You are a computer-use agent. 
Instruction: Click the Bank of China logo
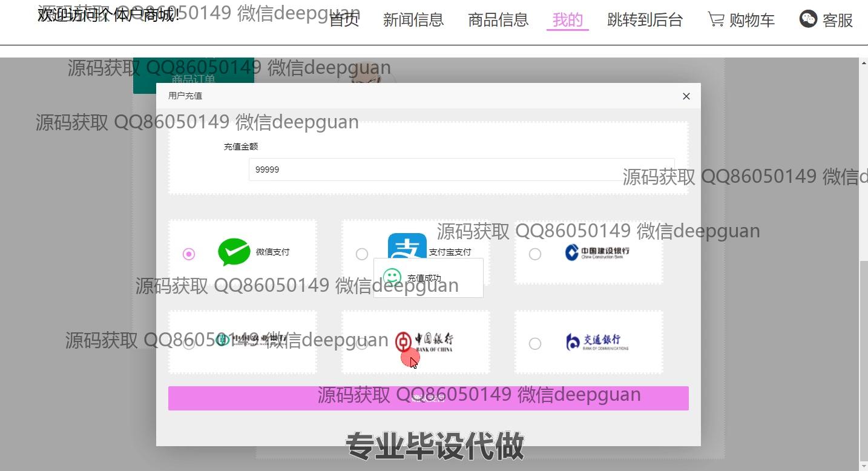point(424,341)
